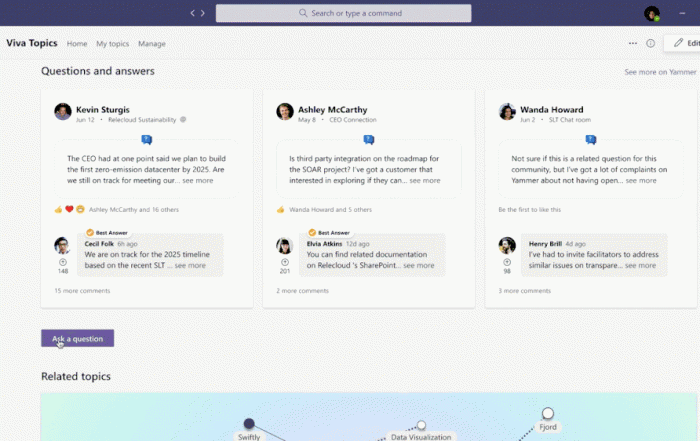
Task: Open Wanda Howard and 5 others reactions
Action: pos(330,209)
